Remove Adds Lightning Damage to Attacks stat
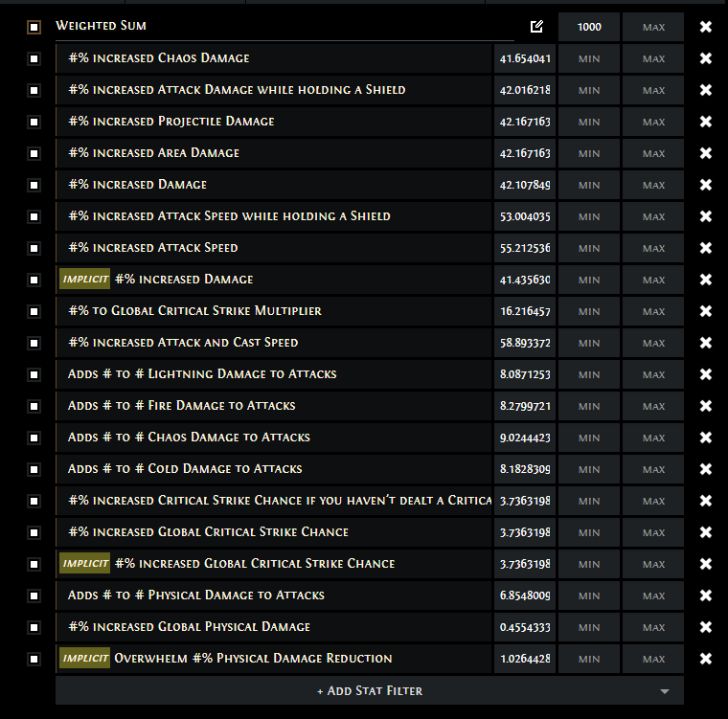This screenshot has height=719, width=728. (x=706, y=374)
